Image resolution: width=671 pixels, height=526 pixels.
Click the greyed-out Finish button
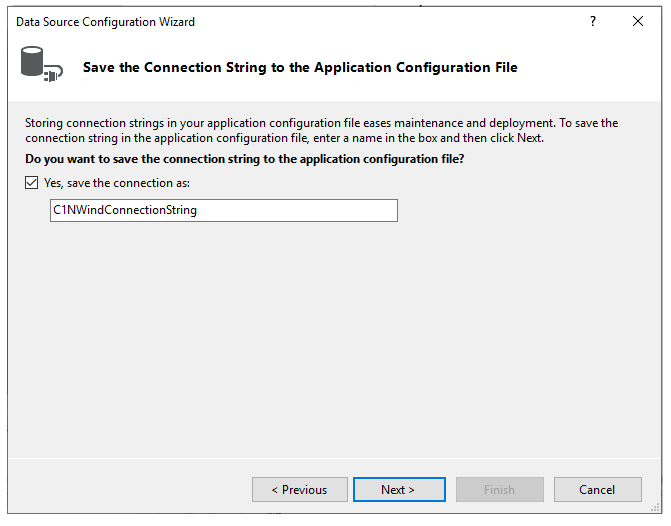[499, 490]
